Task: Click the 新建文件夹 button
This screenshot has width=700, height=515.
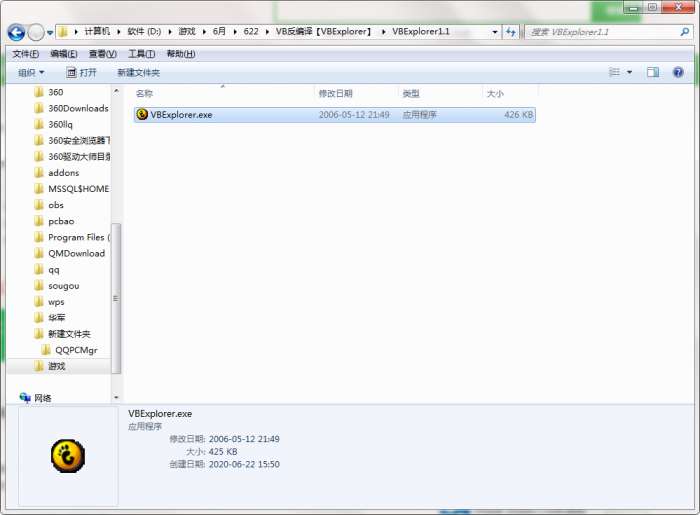Action: [138, 72]
